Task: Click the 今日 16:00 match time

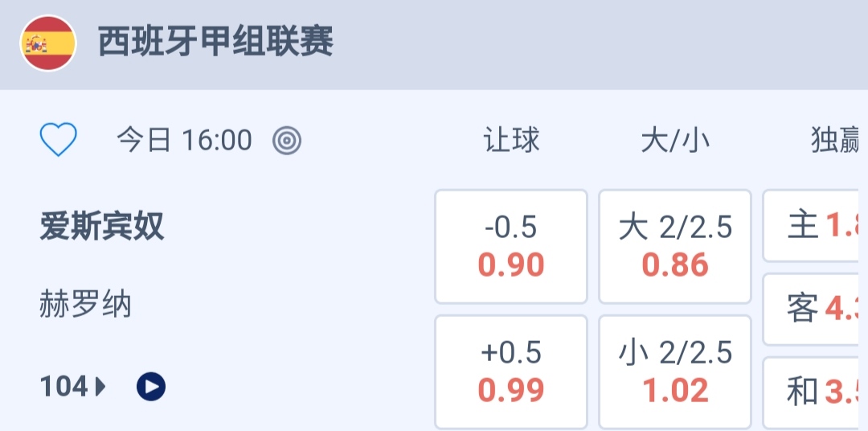Action: (x=184, y=141)
